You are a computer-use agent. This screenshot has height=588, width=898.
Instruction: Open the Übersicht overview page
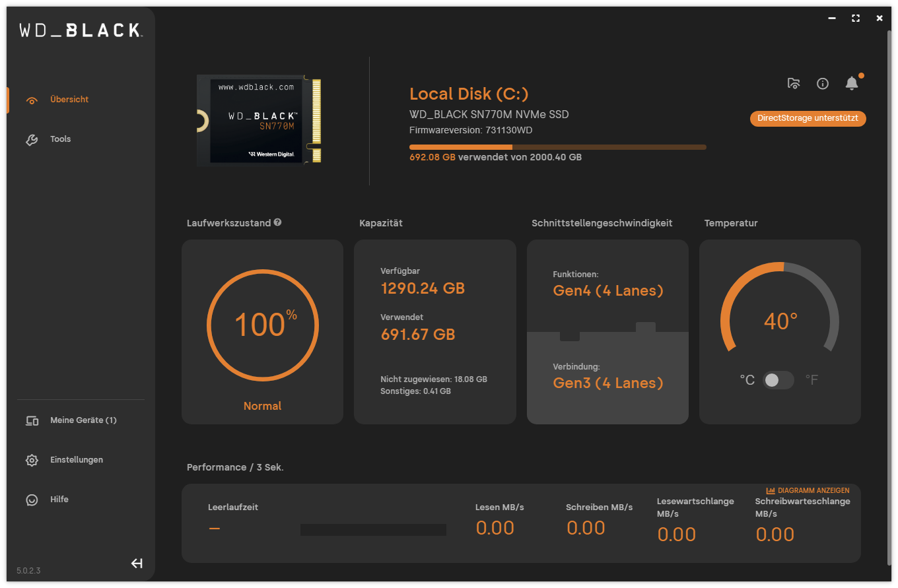coord(69,100)
